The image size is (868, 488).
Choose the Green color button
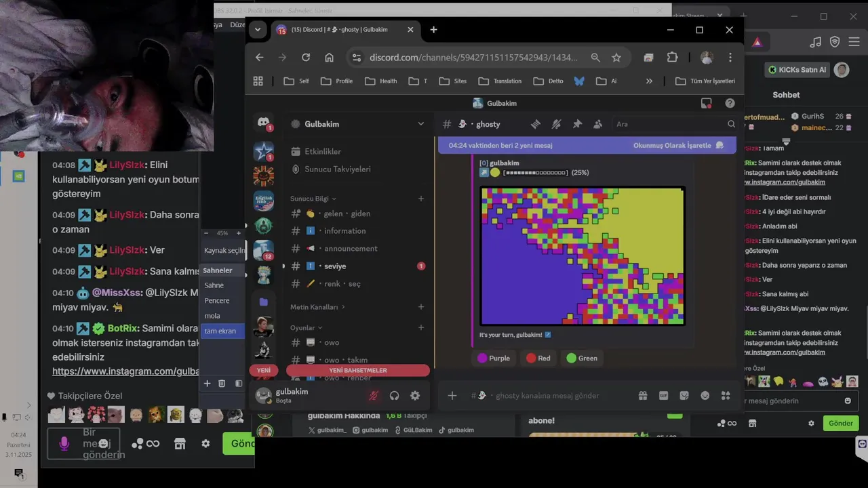click(582, 358)
